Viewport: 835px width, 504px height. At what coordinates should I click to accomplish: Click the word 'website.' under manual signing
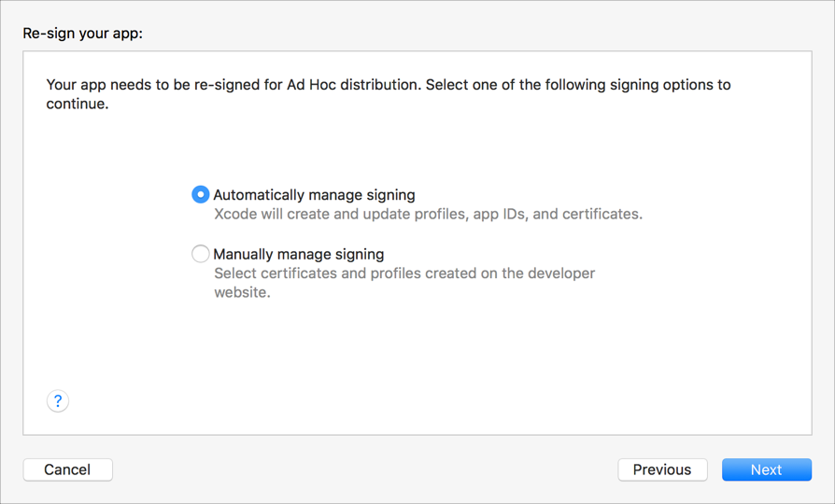(x=242, y=292)
